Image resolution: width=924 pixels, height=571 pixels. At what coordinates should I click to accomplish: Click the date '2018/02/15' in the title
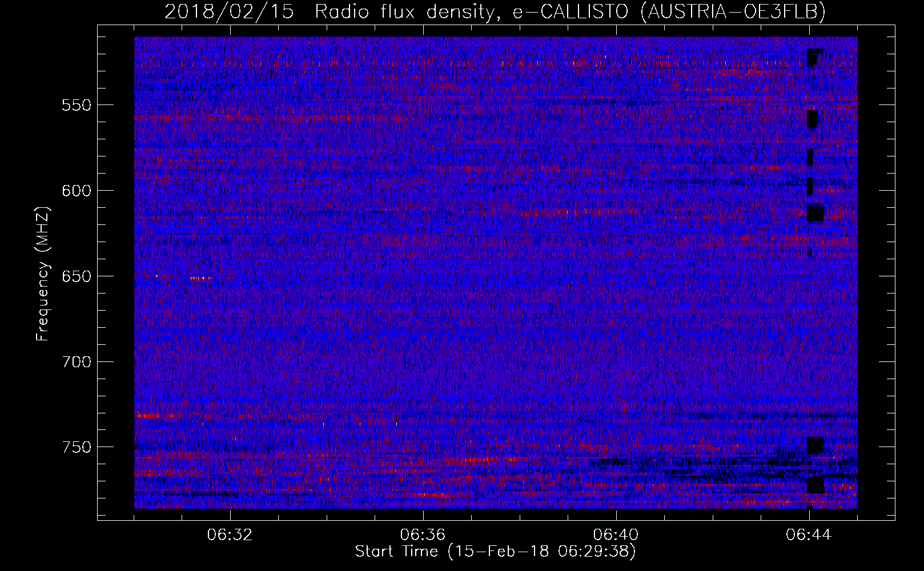coord(229,11)
